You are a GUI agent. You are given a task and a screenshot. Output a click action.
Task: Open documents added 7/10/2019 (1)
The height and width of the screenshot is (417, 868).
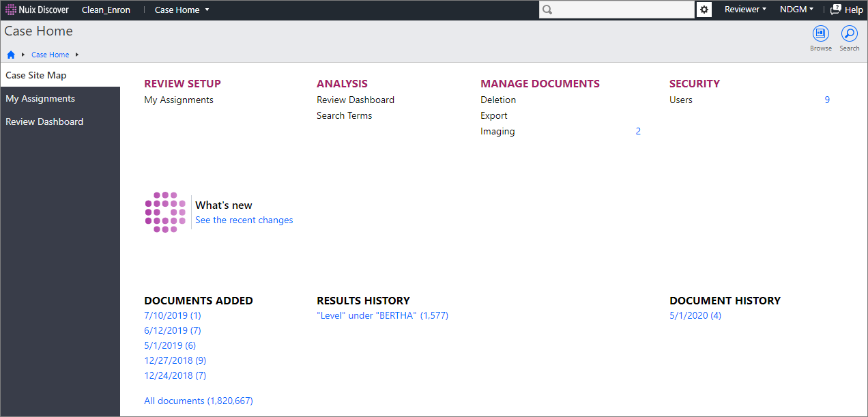[173, 315]
